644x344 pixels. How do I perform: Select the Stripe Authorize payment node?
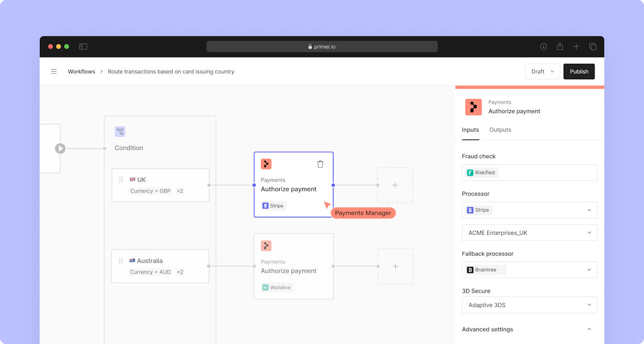click(294, 184)
